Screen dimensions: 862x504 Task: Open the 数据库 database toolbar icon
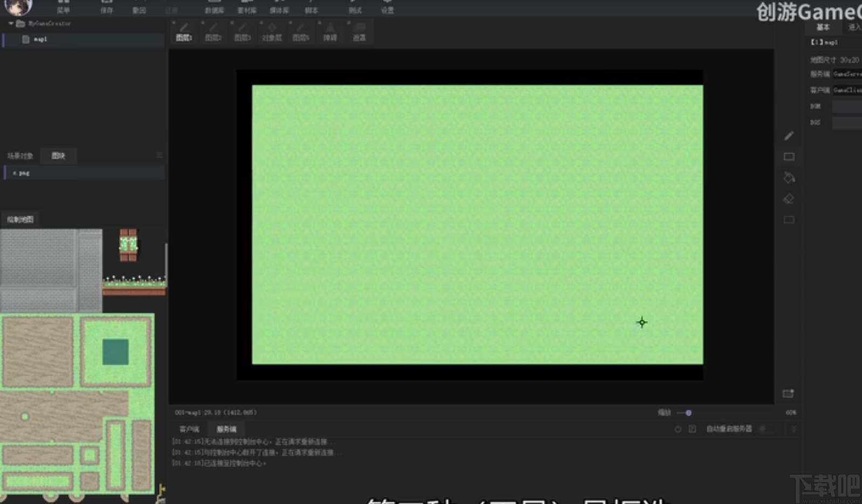214,6
